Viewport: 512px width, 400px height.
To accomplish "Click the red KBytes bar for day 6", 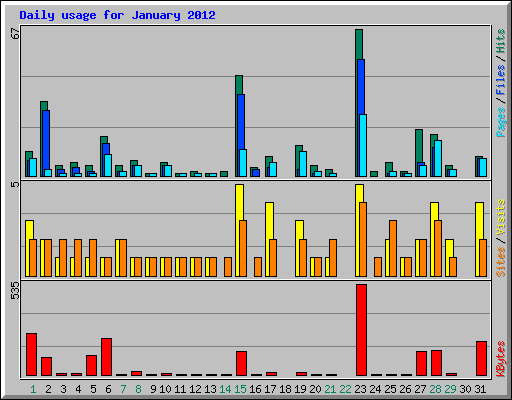I will 106,357.
